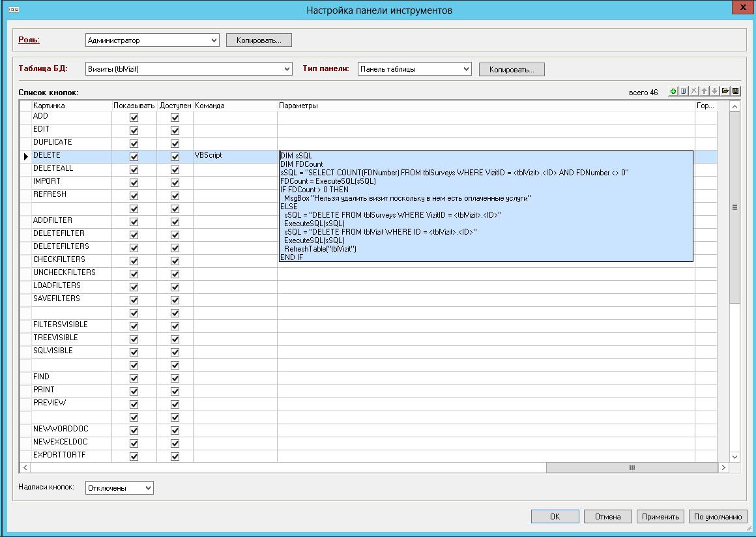Click the По умолчанию button
The image size is (756, 537).
(x=718, y=517)
